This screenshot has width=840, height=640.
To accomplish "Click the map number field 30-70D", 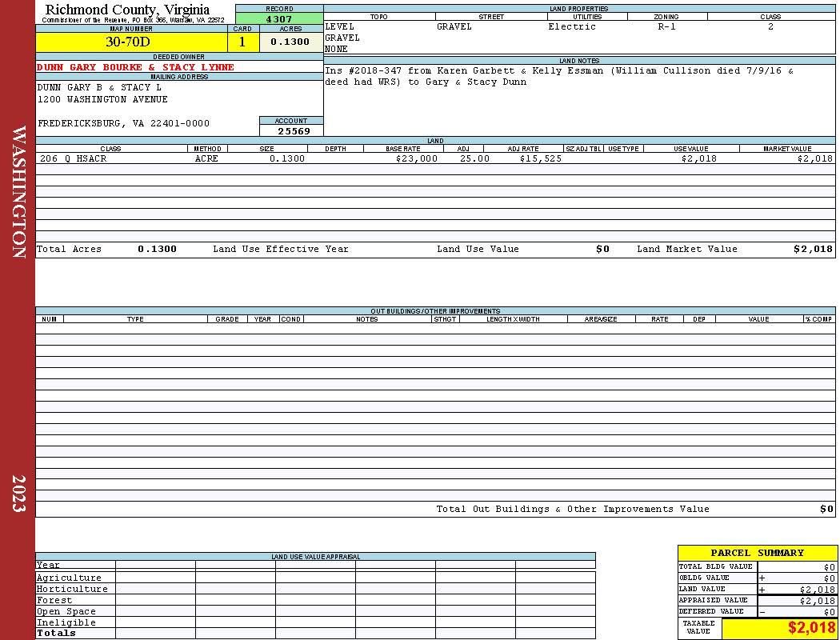I will [x=131, y=42].
